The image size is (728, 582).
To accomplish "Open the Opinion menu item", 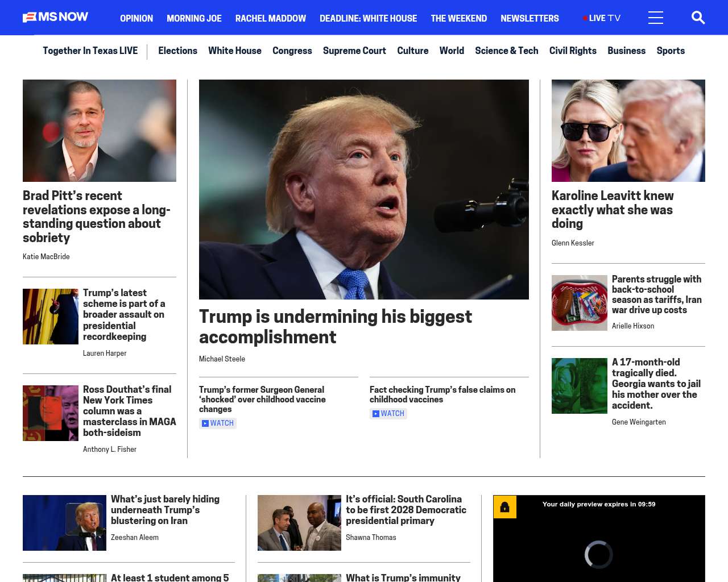I will coord(136,18).
